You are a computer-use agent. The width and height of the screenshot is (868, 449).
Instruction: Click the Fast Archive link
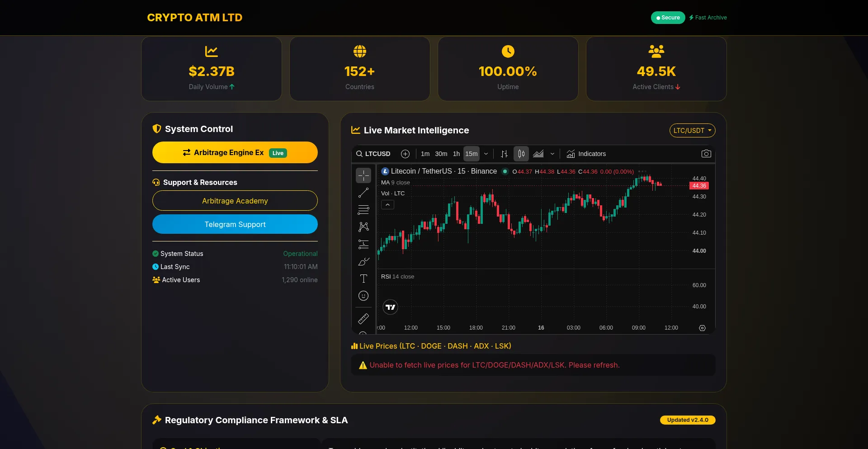coord(708,18)
